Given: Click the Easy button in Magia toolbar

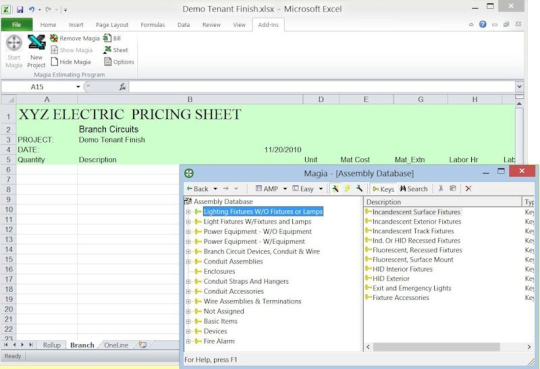Looking at the screenshot, I should point(303,188).
